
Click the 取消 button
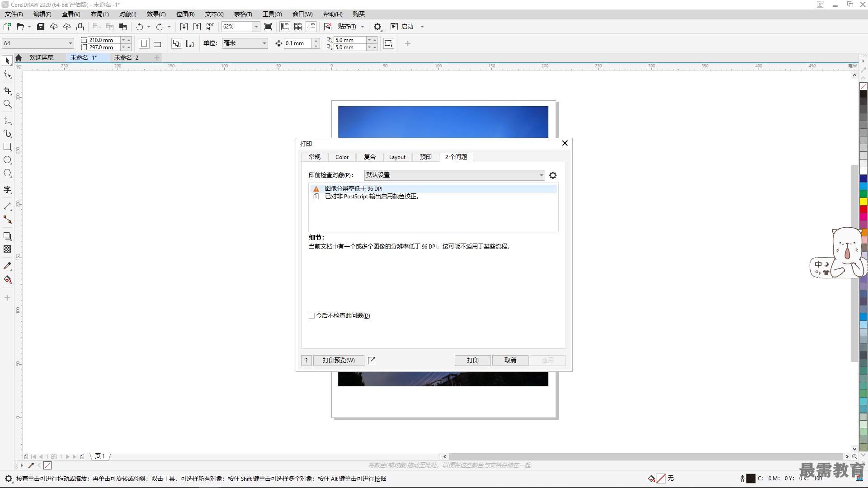[510, 360]
